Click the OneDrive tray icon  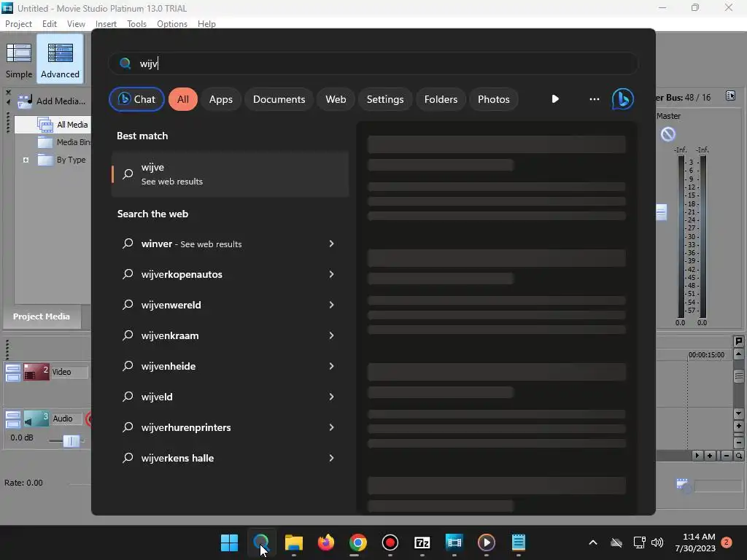point(616,542)
